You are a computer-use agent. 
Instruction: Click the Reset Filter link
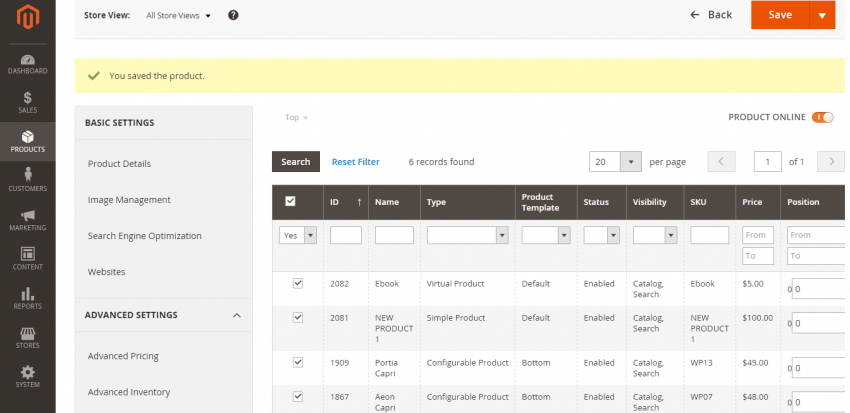pyautogui.click(x=356, y=162)
